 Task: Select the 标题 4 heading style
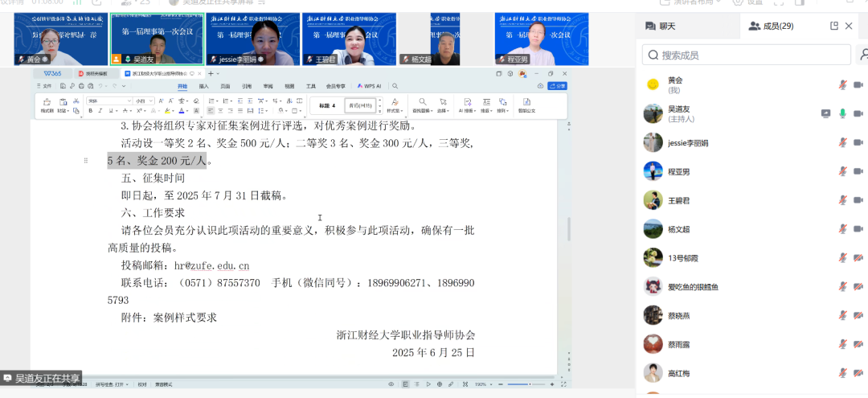327,105
